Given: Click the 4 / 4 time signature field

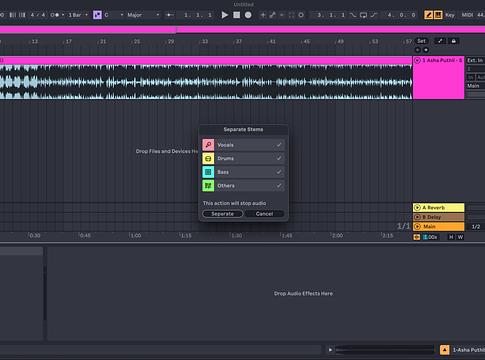Looking at the screenshot, I should pyautogui.click(x=37, y=15).
